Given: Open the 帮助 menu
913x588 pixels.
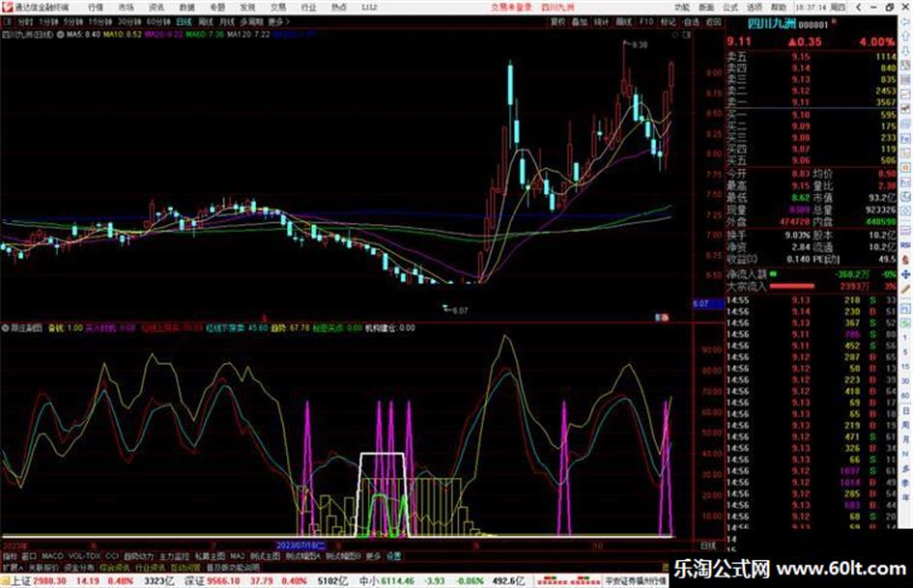Looking at the screenshot, I should [779, 7].
